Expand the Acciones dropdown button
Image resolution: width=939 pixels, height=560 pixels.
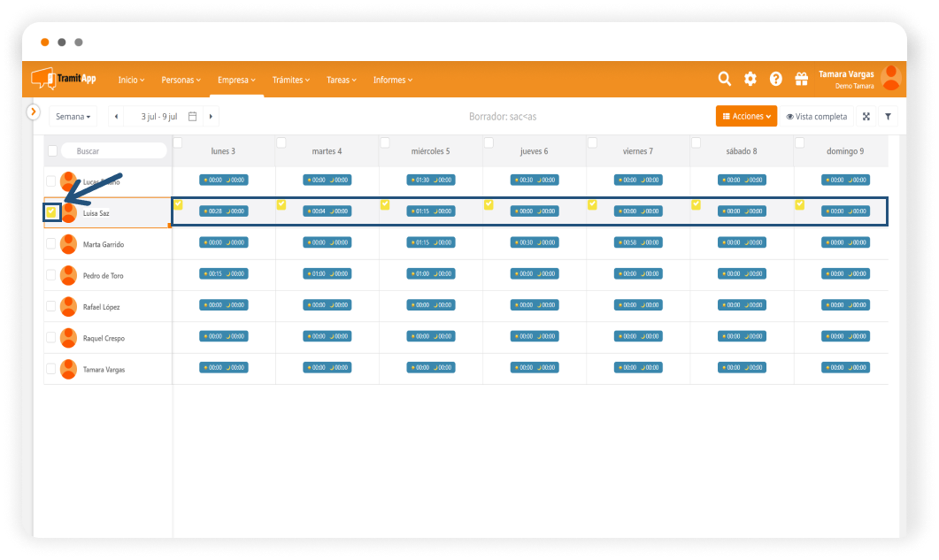pyautogui.click(x=746, y=116)
